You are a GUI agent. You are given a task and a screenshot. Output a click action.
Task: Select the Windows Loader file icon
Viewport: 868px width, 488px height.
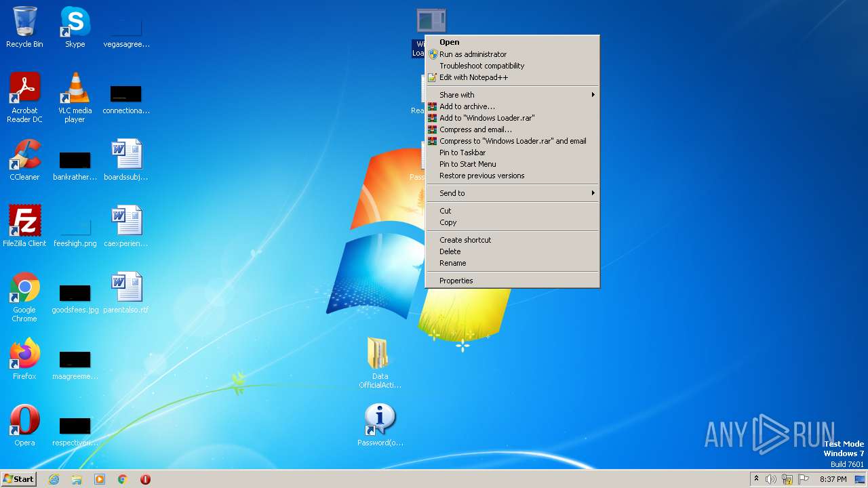click(431, 21)
